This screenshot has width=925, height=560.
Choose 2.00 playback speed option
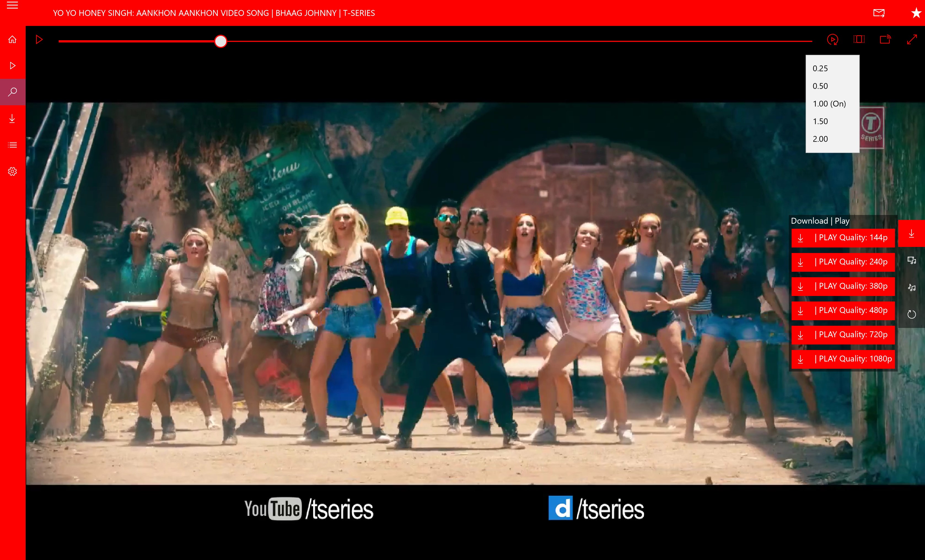pos(820,139)
